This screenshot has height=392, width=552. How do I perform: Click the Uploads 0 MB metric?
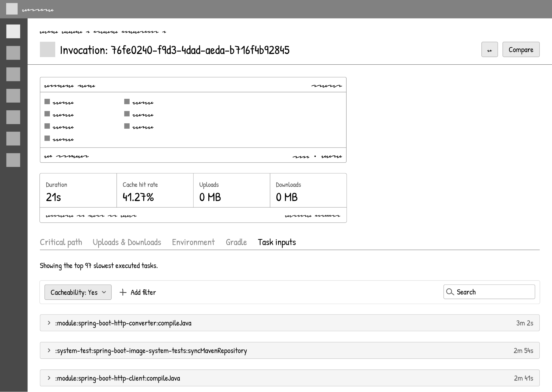[232, 191]
